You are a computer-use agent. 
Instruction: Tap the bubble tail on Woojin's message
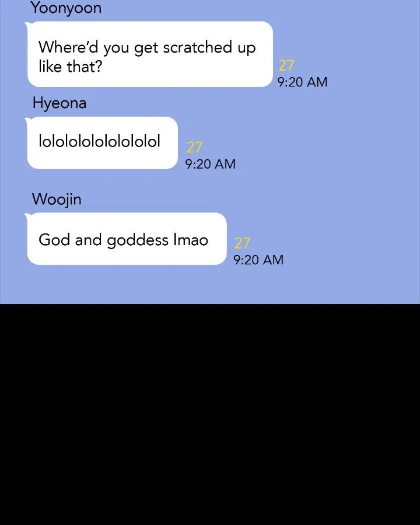coord(27,216)
